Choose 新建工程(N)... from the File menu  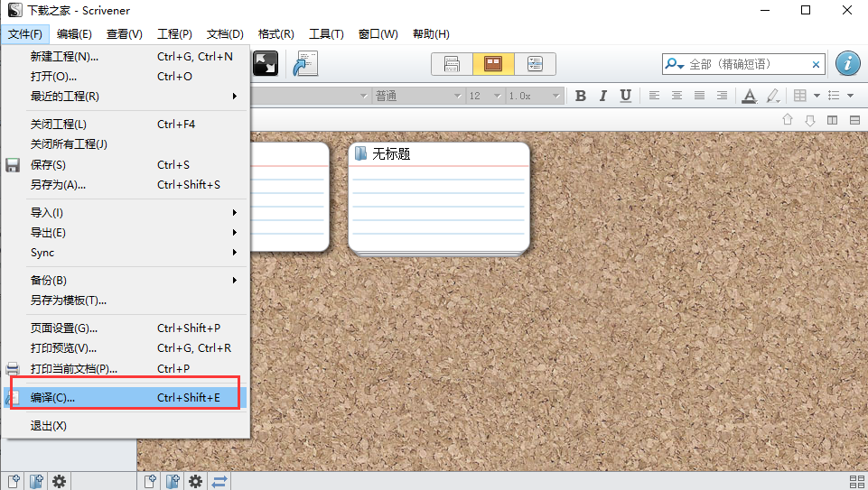[x=126, y=57]
